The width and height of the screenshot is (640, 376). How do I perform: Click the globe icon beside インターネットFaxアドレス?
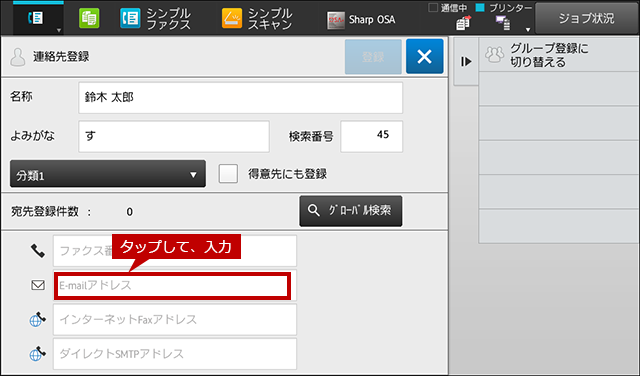[38, 319]
